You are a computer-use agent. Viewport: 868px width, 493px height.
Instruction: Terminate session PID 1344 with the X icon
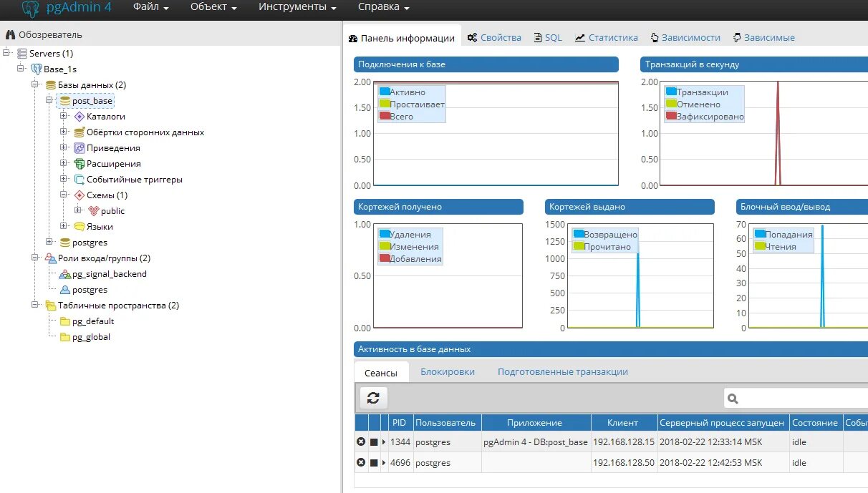[361, 442]
